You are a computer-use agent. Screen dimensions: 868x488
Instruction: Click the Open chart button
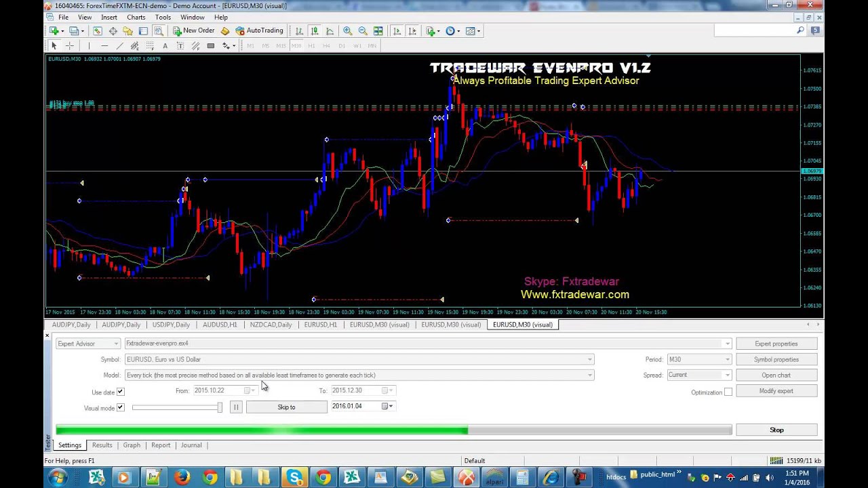click(776, 375)
